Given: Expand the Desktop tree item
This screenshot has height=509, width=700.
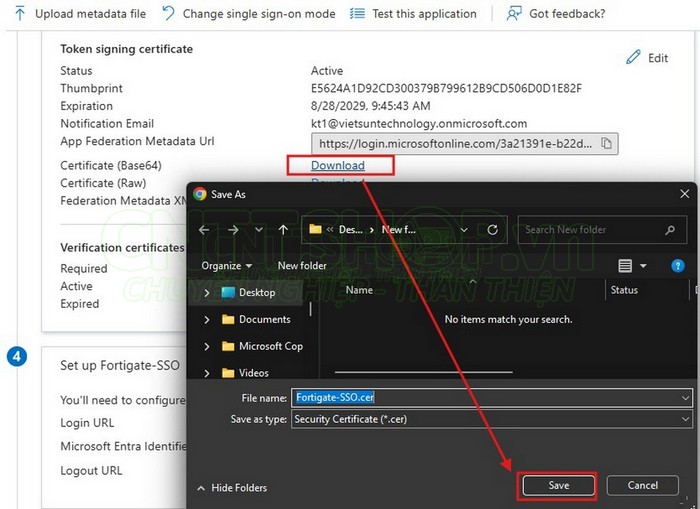Looking at the screenshot, I should click(207, 293).
